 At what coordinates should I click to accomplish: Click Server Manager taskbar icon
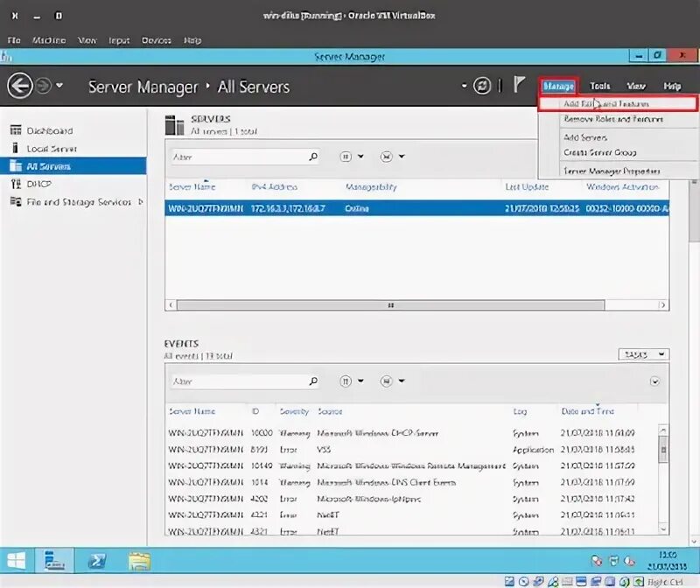coord(55,561)
